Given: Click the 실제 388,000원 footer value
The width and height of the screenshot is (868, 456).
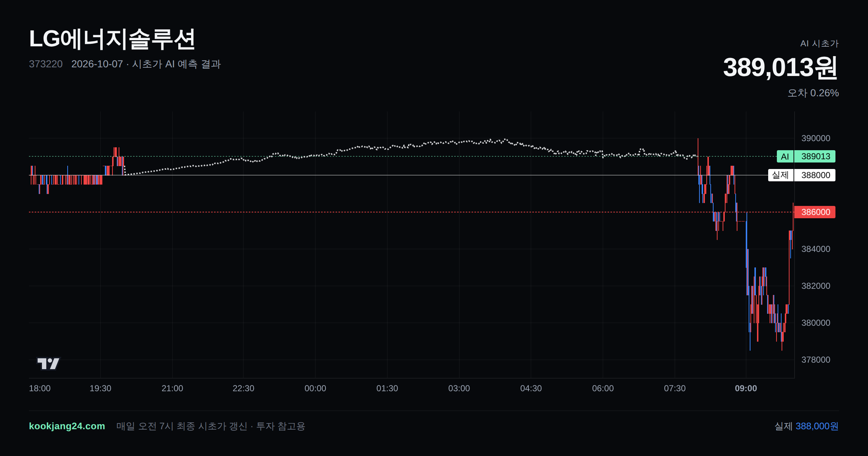Looking at the screenshot, I should coord(807,426).
